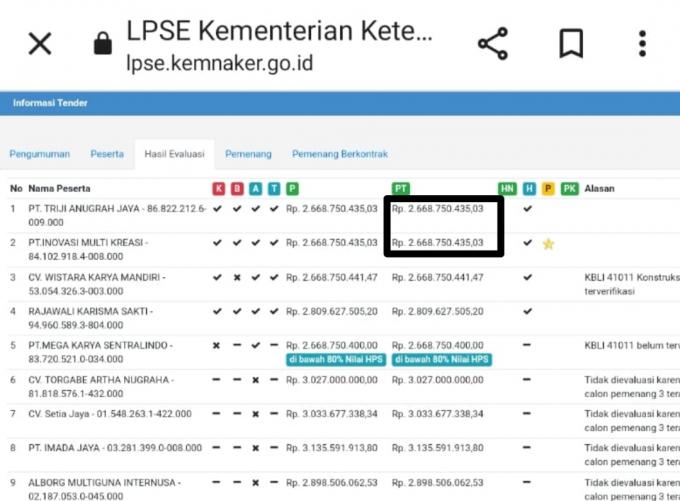This screenshot has height=501, width=680.
Task: Tap the padlock site security icon
Action: (x=102, y=45)
